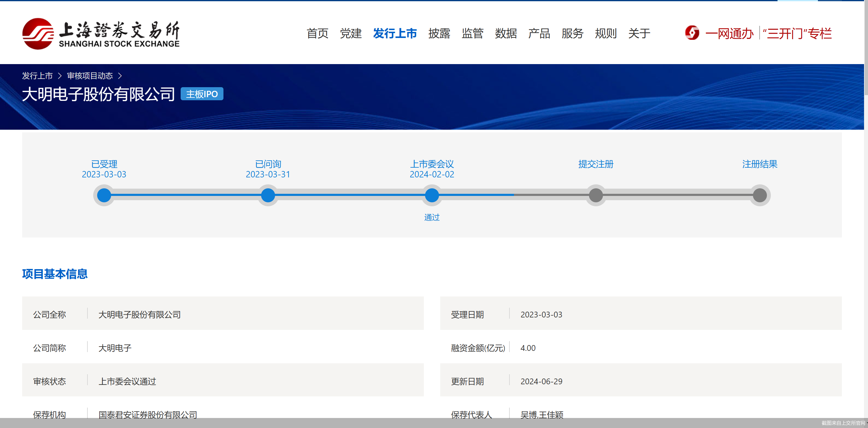The width and height of the screenshot is (868, 428).
Task: Click review status value 上市委会议通过
Action: (128, 381)
